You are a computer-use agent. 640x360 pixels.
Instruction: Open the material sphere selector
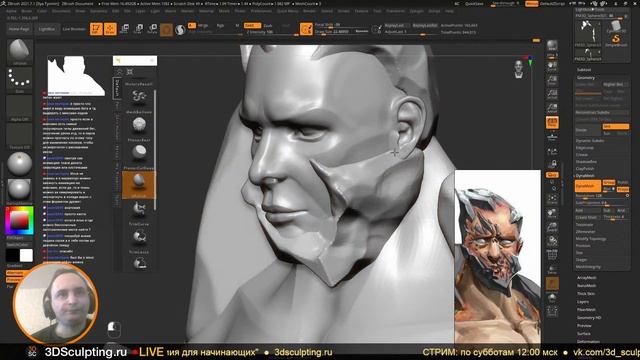click(19, 163)
